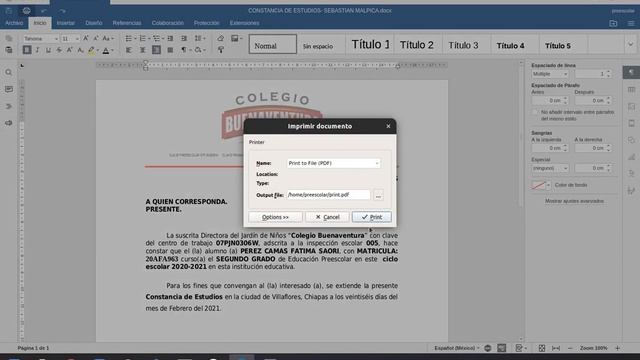Browse for output file with ellipsis button
Image resolution: width=640 pixels, height=360 pixels.
pyautogui.click(x=378, y=195)
